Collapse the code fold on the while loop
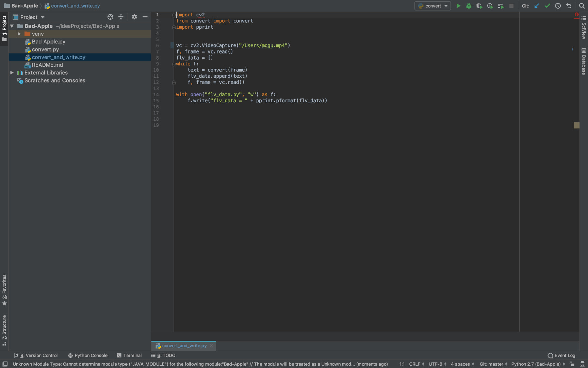588x368 pixels. pos(174,64)
